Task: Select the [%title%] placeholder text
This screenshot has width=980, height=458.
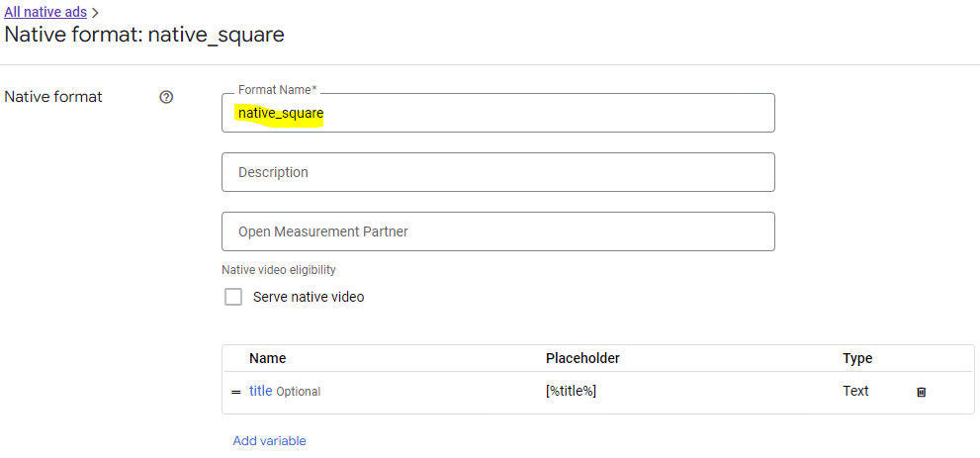Action: point(571,391)
